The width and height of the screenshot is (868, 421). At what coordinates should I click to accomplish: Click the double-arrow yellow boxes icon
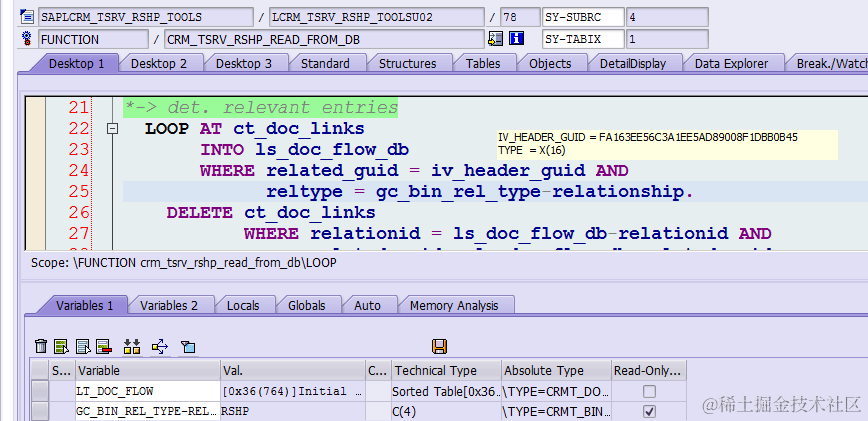pyautogui.click(x=132, y=347)
